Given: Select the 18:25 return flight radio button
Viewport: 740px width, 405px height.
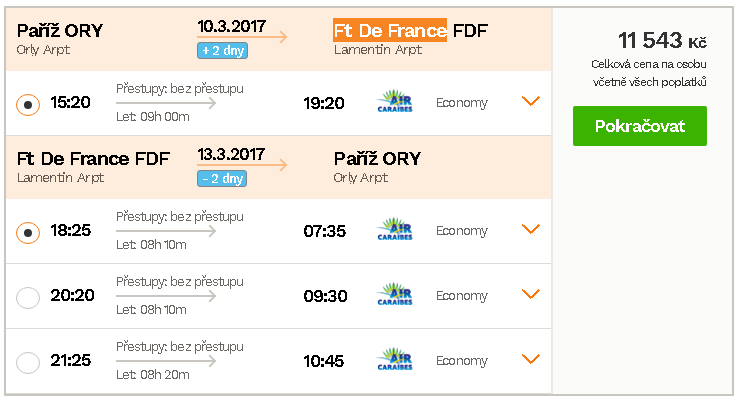Looking at the screenshot, I should pos(28,232).
